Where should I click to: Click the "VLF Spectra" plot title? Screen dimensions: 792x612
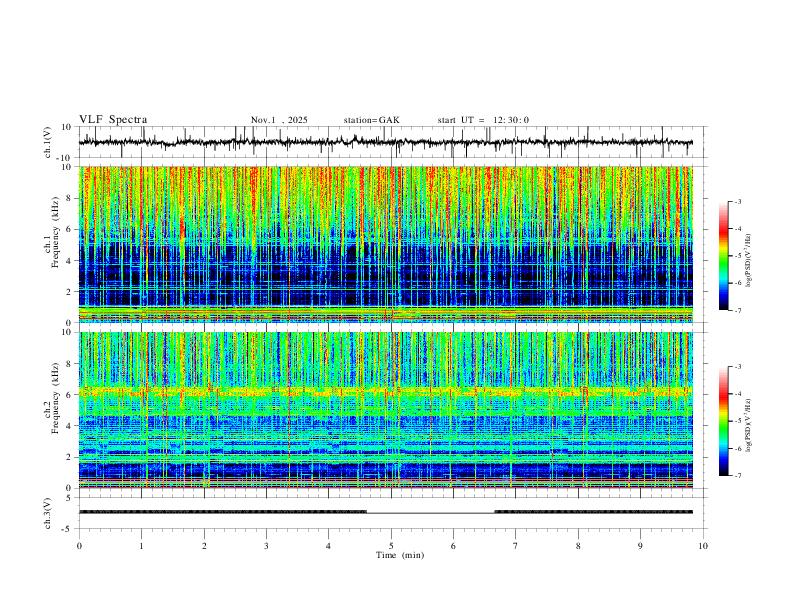click(113, 120)
